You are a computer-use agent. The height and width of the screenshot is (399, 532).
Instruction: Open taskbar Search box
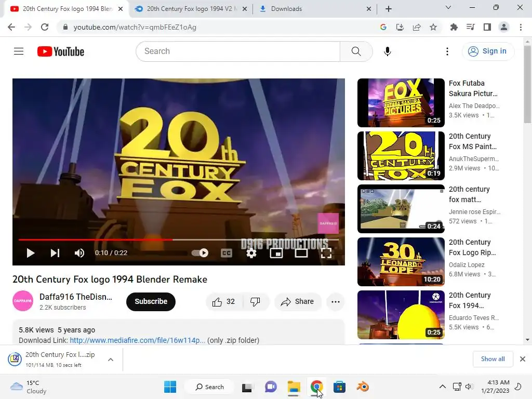210,387
